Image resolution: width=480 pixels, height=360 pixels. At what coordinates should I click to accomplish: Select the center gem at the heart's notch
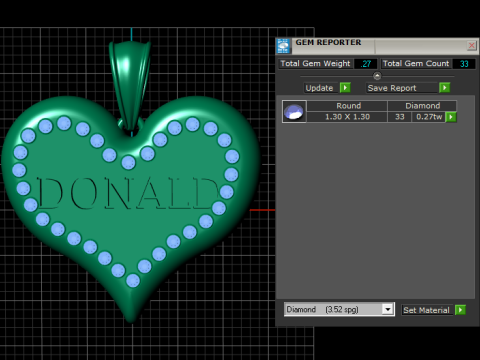128,163
